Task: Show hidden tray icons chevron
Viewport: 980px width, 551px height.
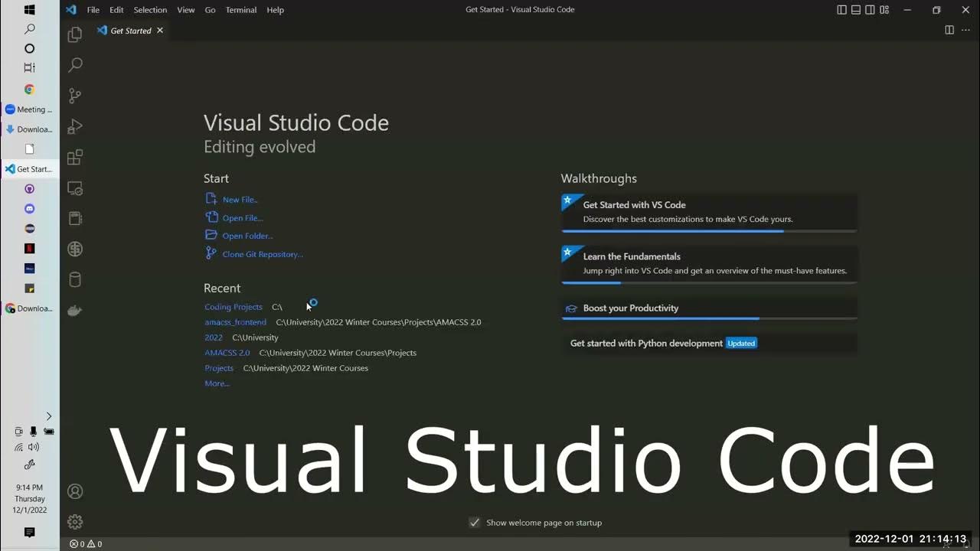Action: pos(48,416)
